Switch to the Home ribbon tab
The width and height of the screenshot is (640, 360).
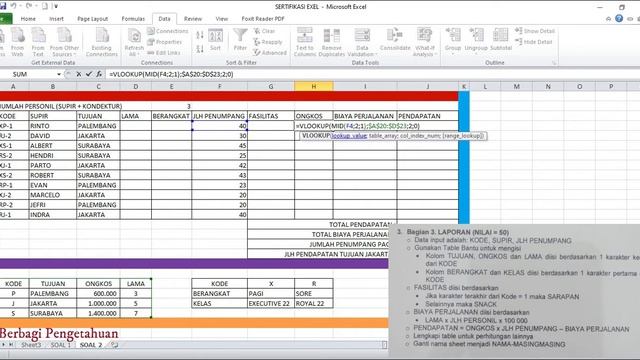[x=28, y=19]
